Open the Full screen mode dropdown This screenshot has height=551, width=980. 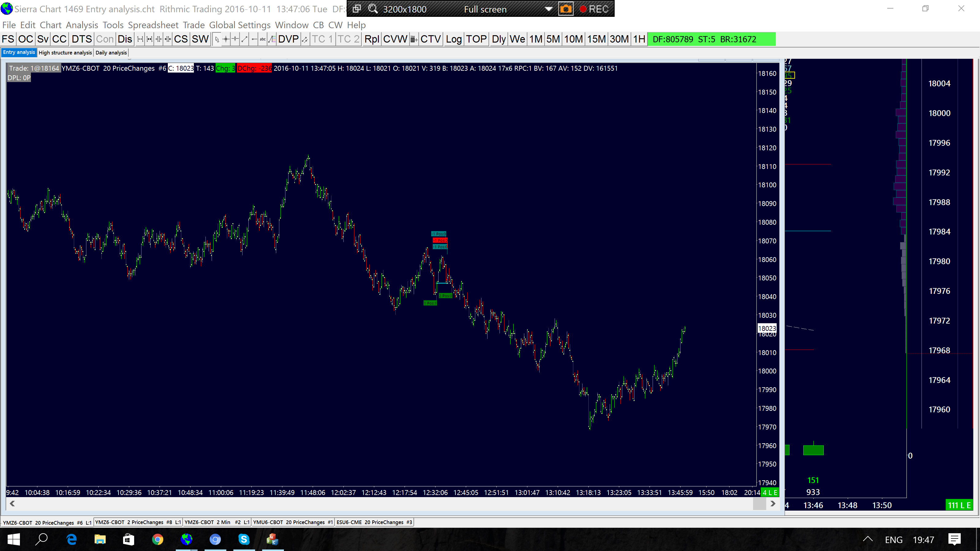[548, 9]
